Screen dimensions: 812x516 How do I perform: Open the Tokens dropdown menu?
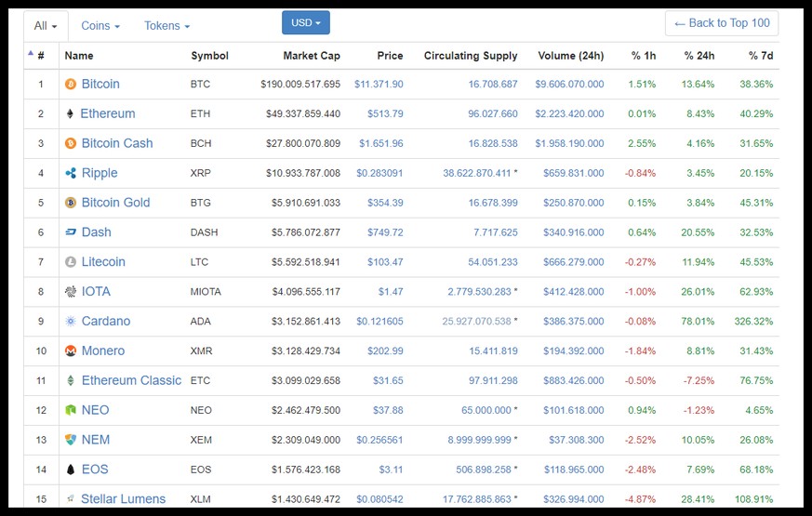tap(166, 26)
